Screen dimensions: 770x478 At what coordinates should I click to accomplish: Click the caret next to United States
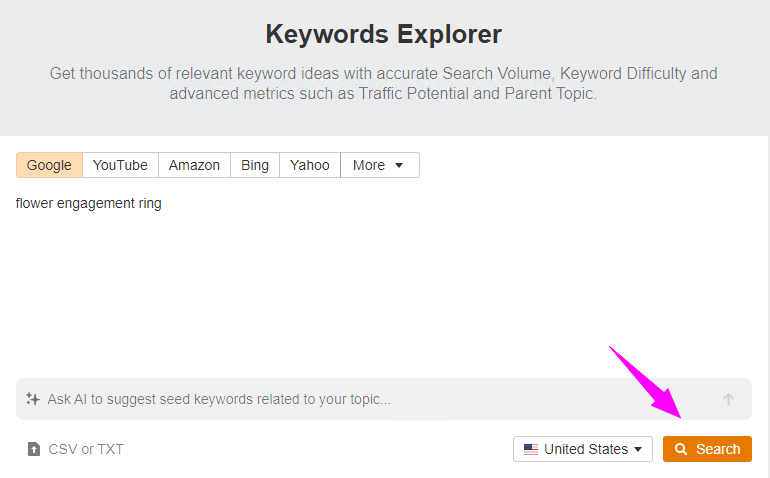[638, 450]
